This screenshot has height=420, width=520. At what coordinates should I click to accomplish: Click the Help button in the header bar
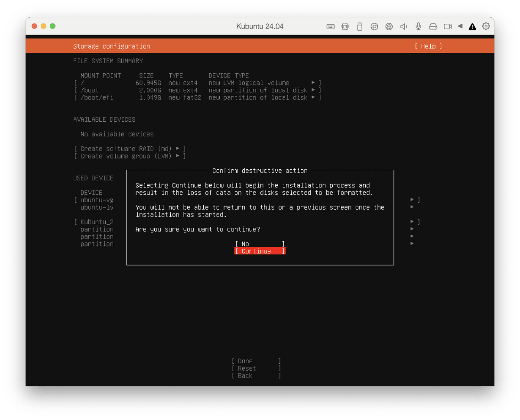click(x=428, y=46)
